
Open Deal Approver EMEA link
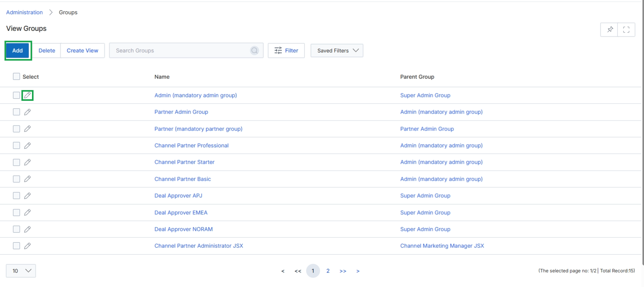181,213
